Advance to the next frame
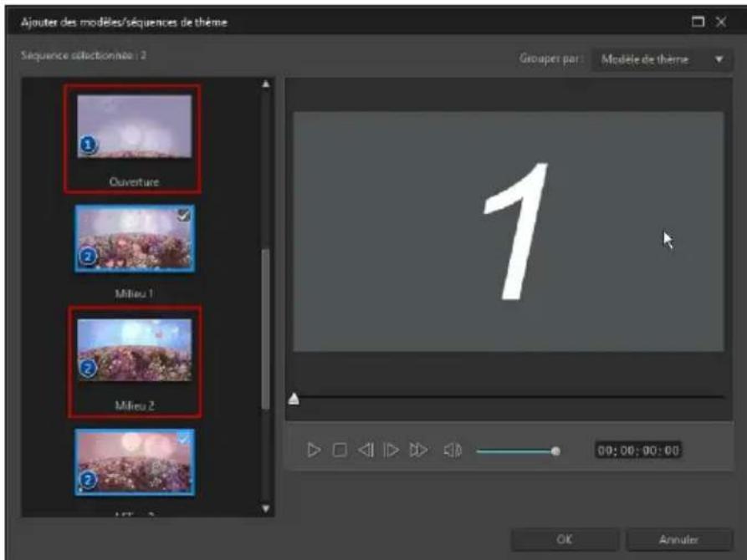Viewport: 747px width, 560px height. [391, 451]
